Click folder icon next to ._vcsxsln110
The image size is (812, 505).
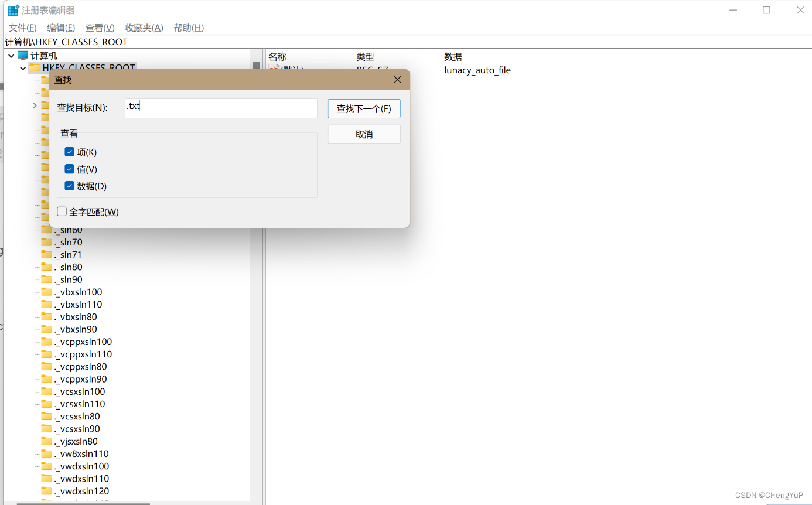46,404
